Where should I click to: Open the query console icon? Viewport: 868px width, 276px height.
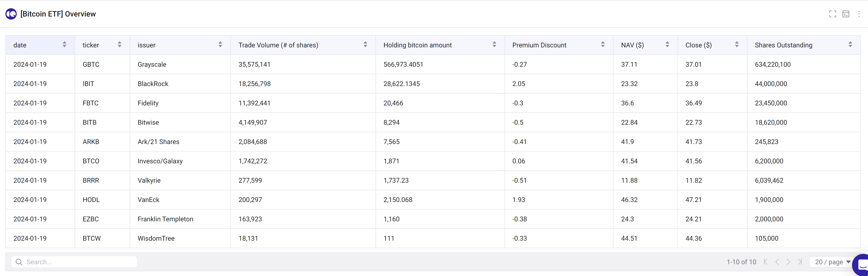(846, 14)
